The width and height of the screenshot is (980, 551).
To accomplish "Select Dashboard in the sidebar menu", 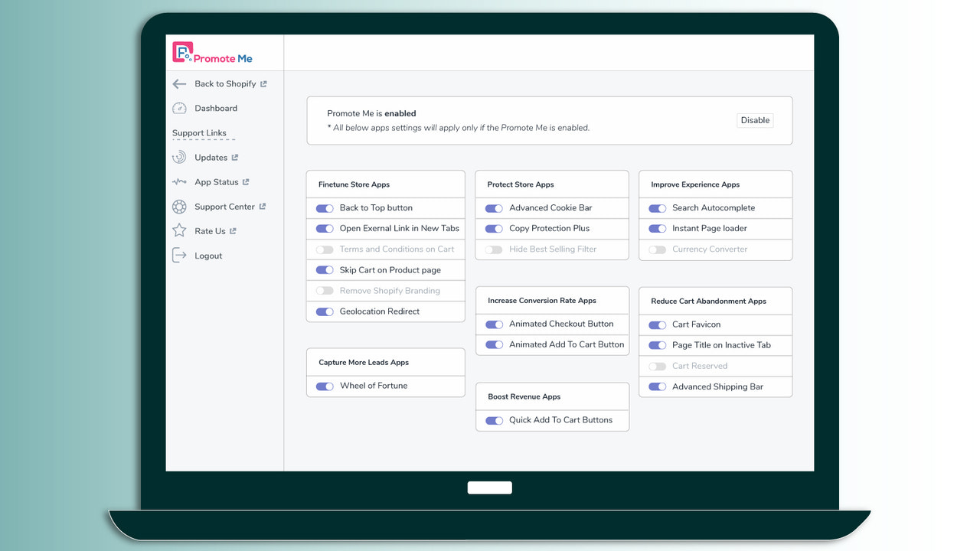I will tap(216, 108).
